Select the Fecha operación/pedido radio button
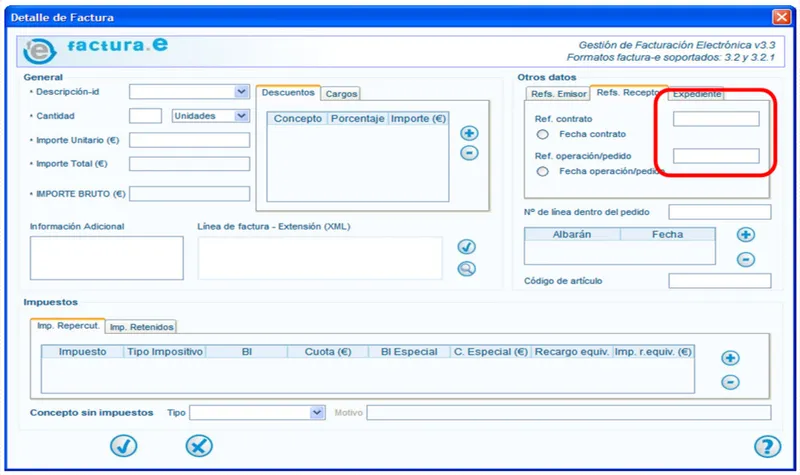This screenshot has width=800, height=475. tap(542, 171)
